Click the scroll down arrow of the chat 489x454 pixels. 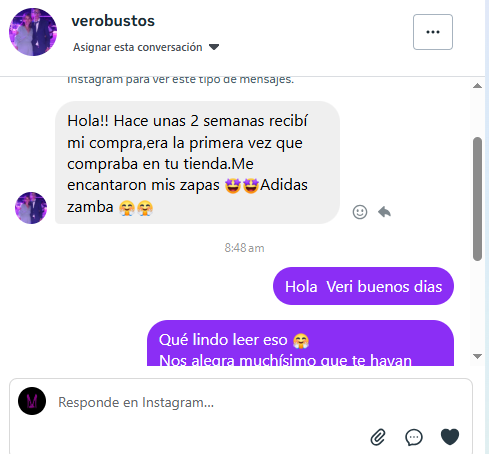coord(477,356)
